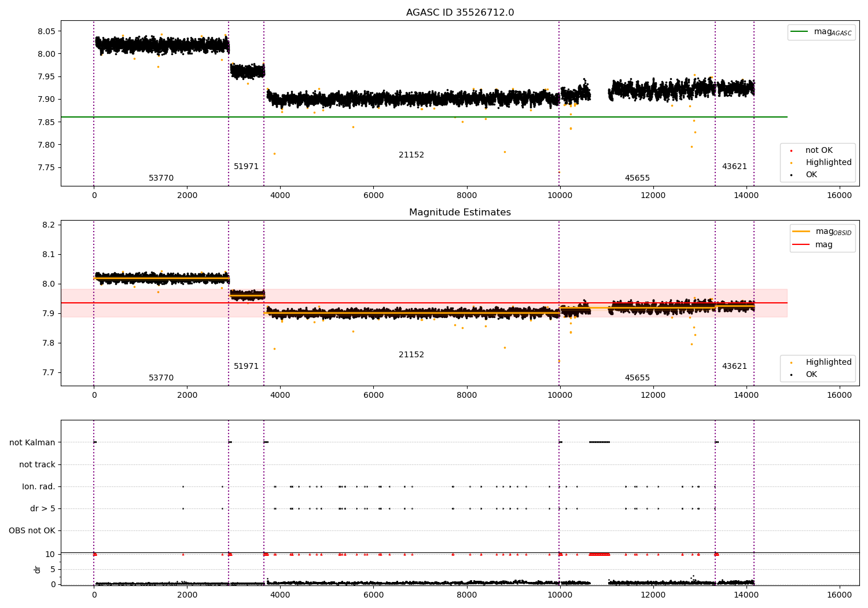Click the 8.1 y-axis tick label
The height and width of the screenshot is (608, 868).
(49, 254)
